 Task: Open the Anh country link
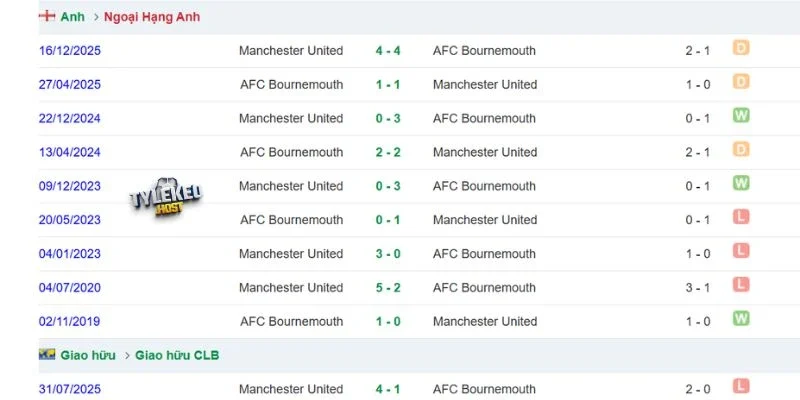pos(72,17)
